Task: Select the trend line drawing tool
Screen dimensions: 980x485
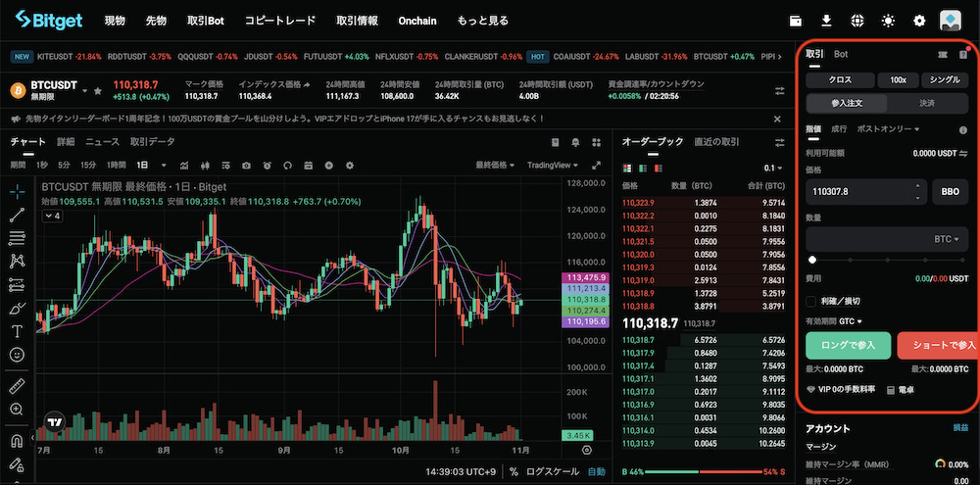Action: click(18, 215)
